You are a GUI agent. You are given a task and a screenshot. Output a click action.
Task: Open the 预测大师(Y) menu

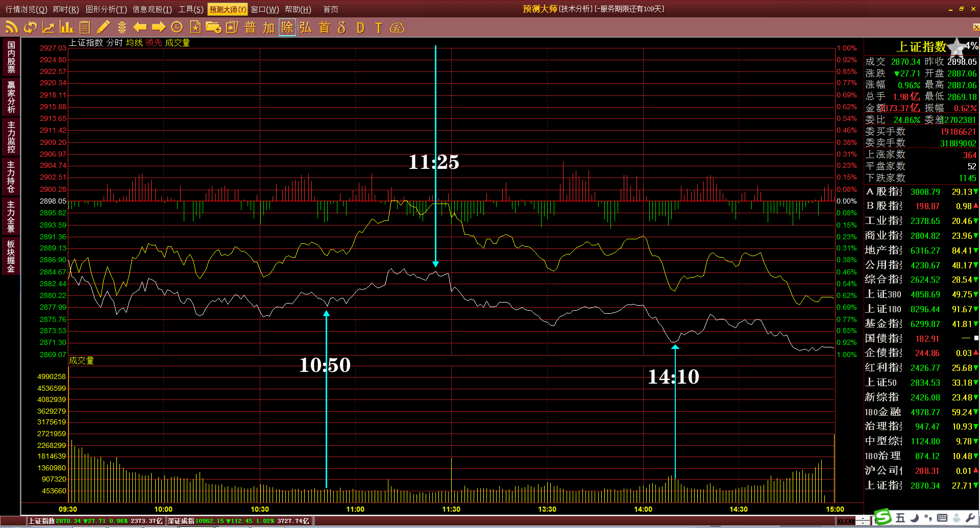click(228, 9)
